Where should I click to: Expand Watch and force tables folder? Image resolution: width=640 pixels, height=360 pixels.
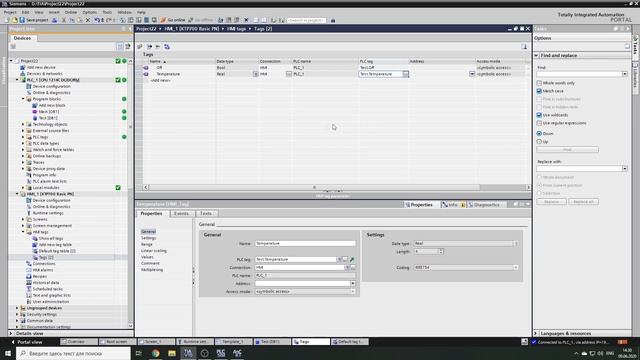click(23, 149)
